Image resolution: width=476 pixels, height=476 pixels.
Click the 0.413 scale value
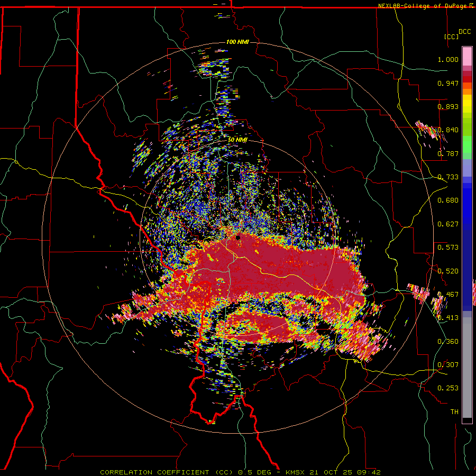[448, 318]
